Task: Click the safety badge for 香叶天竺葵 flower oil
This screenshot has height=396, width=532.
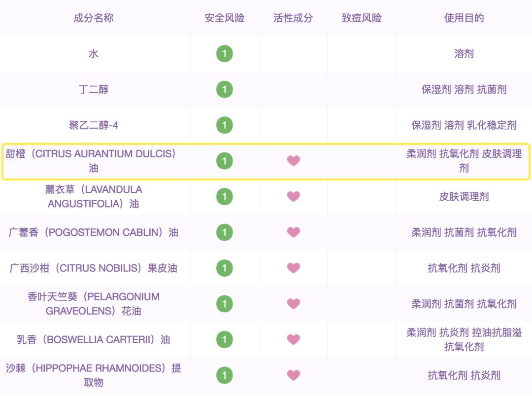Action: click(x=224, y=304)
